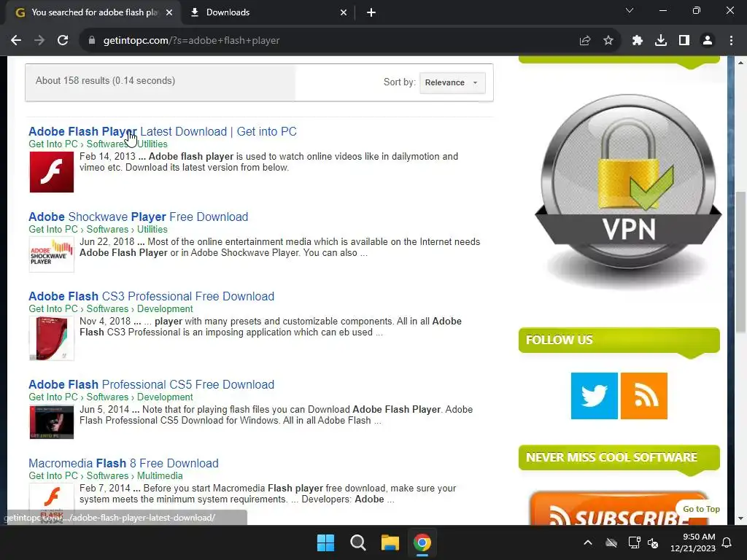Open the Twitter follow icon
This screenshot has height=560, width=747.
(594, 396)
